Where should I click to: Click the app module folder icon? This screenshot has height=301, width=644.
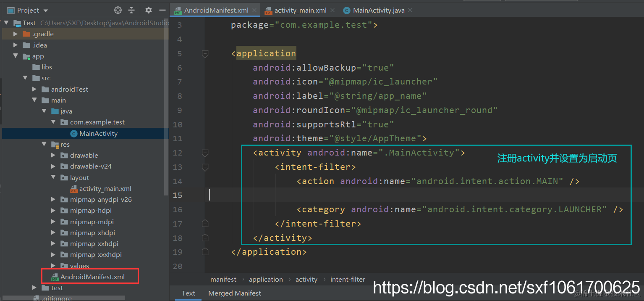pos(26,56)
